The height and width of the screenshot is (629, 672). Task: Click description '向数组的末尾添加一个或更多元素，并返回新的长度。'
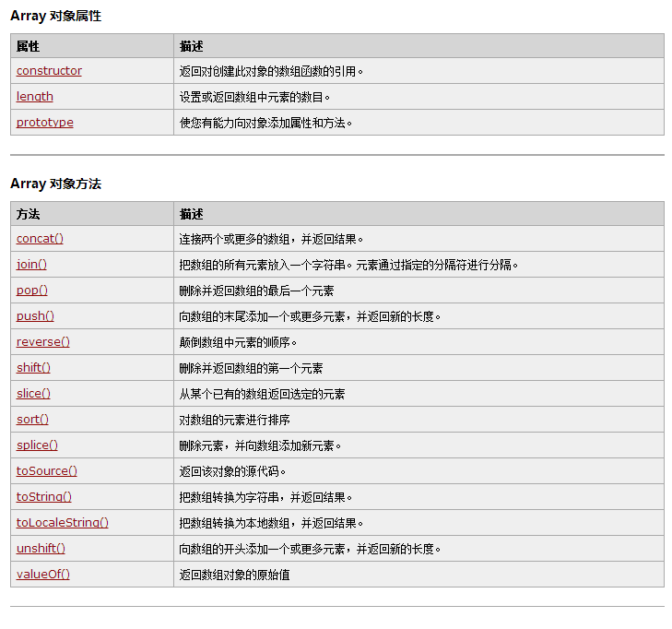click(310, 317)
